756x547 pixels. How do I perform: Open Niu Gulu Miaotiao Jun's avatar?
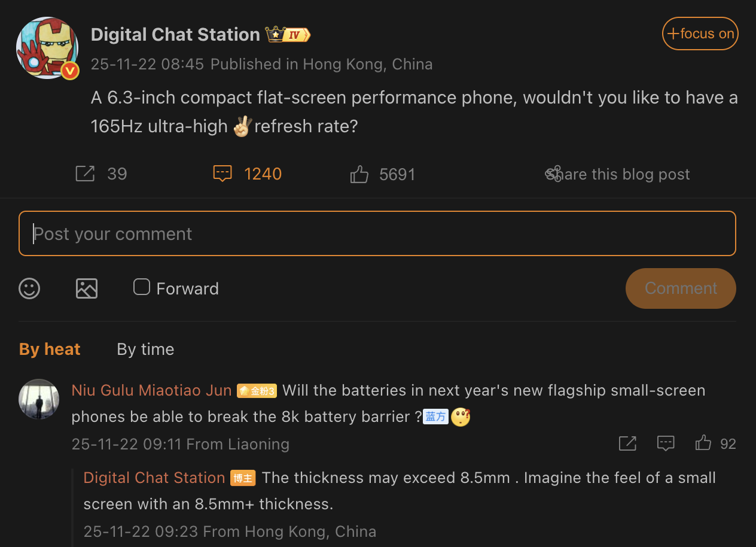pyautogui.click(x=39, y=399)
